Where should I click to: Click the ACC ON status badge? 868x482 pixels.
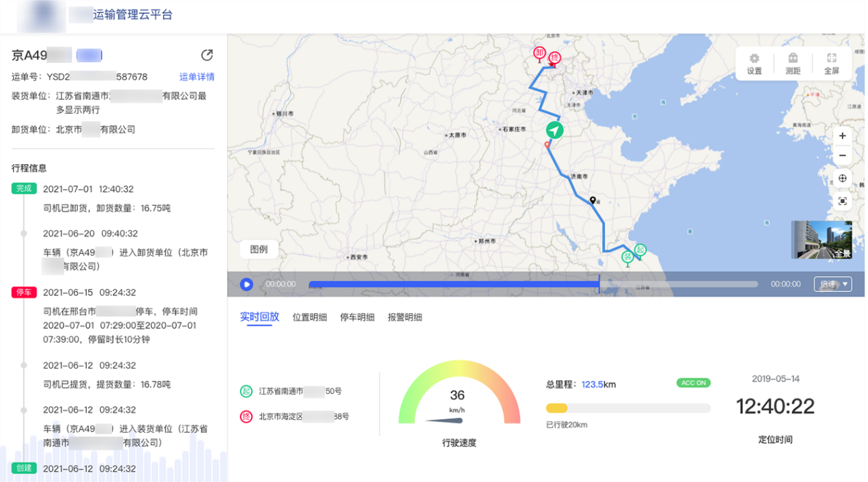coord(693,383)
